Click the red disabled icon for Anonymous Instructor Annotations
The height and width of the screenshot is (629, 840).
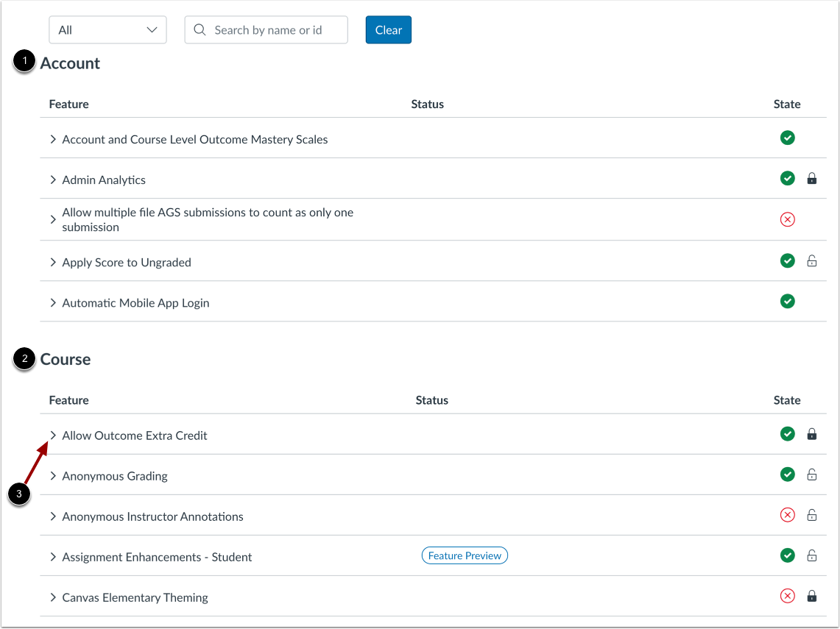point(787,515)
